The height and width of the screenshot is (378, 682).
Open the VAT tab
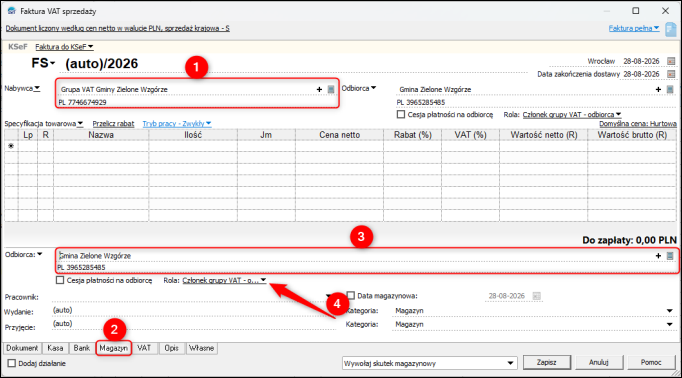point(144,348)
